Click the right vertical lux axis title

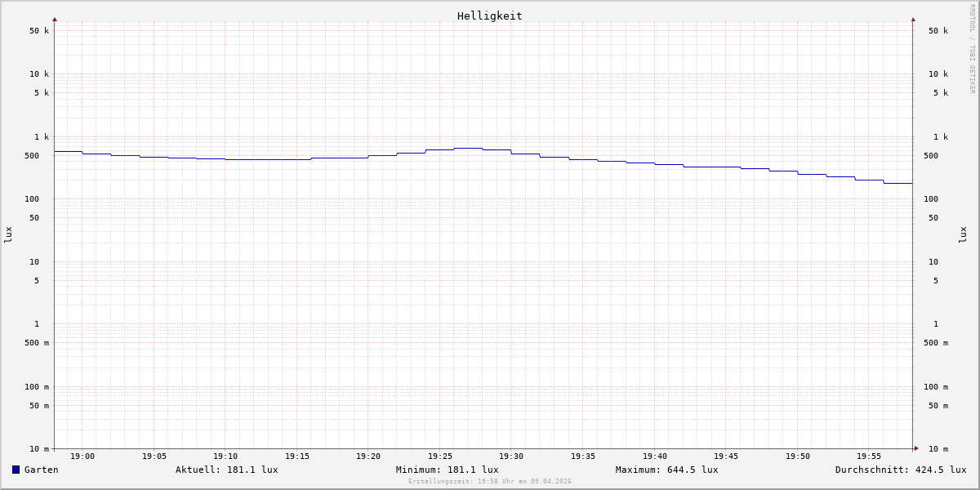[964, 234]
